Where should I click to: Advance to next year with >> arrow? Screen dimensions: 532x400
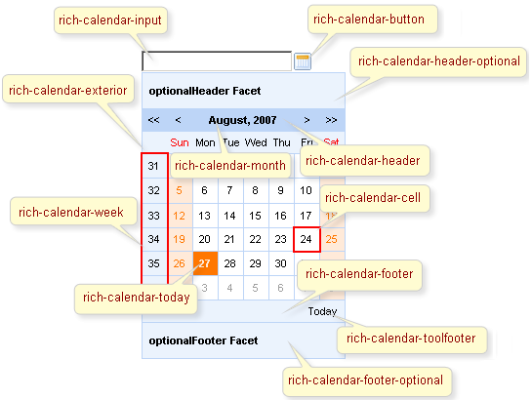click(331, 120)
